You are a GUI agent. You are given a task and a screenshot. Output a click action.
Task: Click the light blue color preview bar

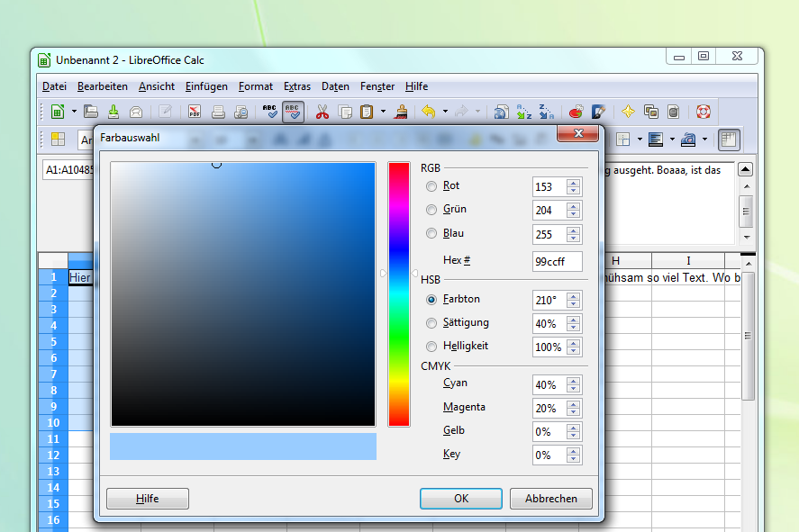[x=243, y=446]
